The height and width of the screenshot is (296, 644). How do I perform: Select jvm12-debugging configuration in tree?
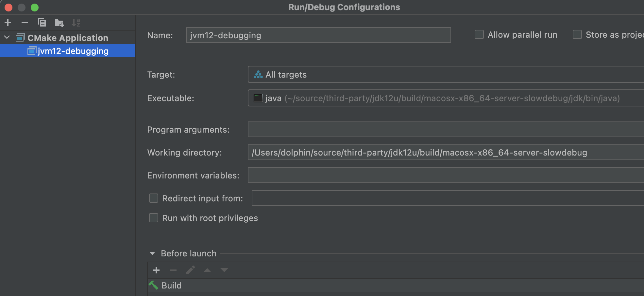[x=73, y=51]
